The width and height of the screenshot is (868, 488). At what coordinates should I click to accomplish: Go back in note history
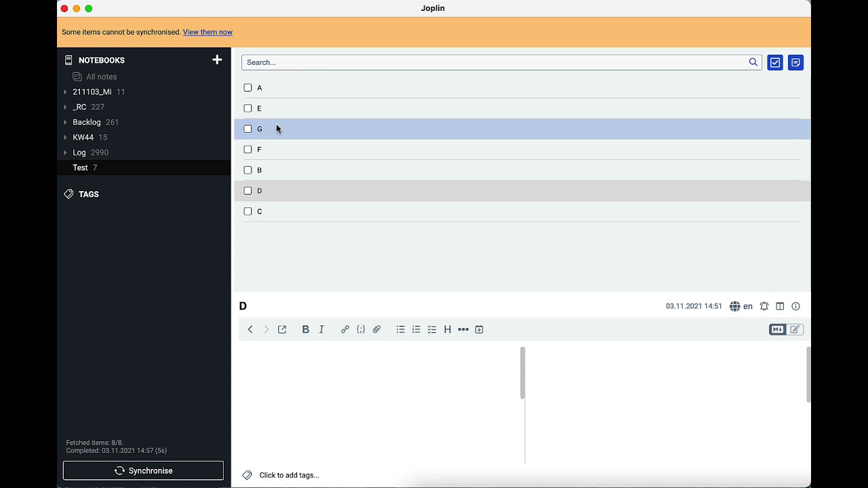250,329
